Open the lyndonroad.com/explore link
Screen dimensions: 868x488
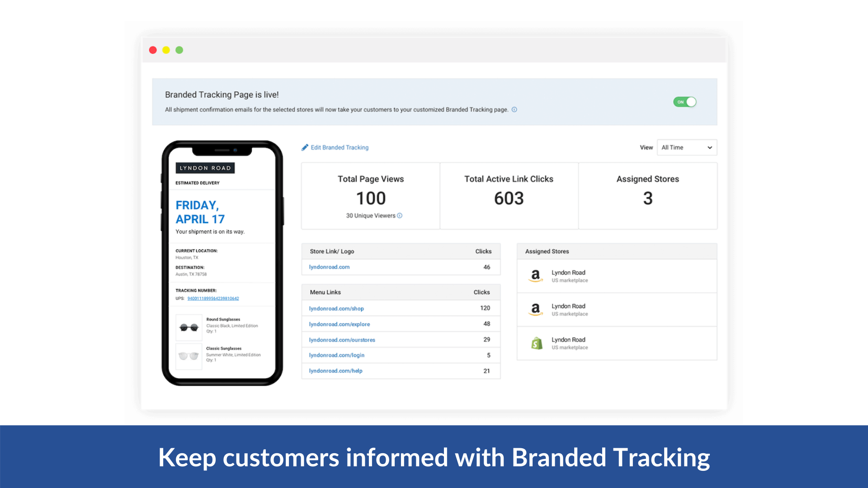point(340,324)
